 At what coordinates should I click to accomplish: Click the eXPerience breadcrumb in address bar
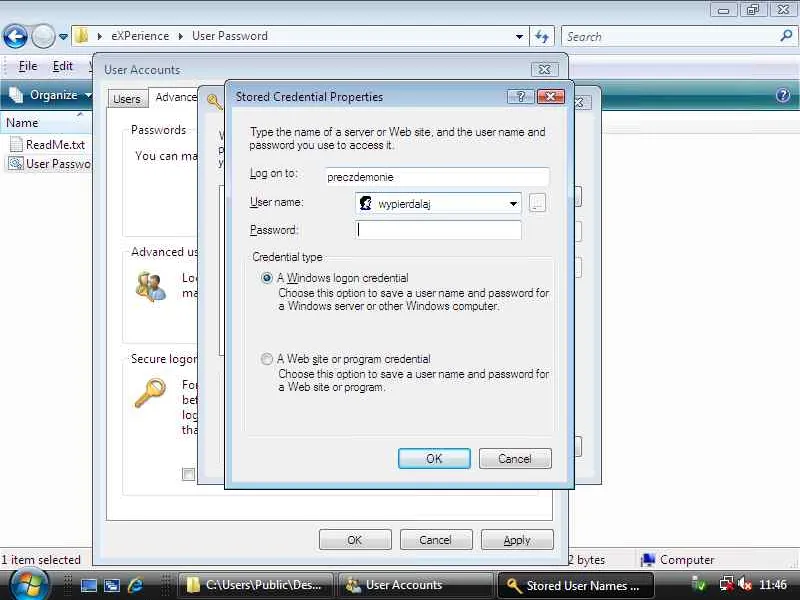point(140,36)
